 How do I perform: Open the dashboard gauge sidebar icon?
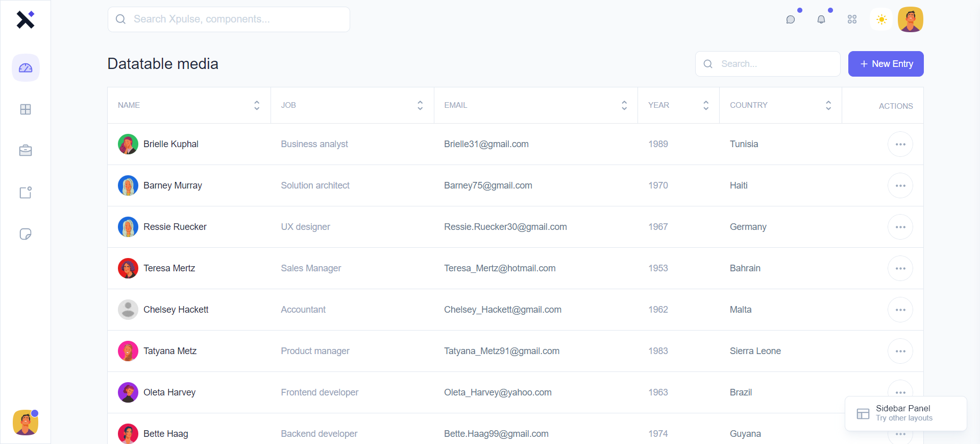(26, 68)
